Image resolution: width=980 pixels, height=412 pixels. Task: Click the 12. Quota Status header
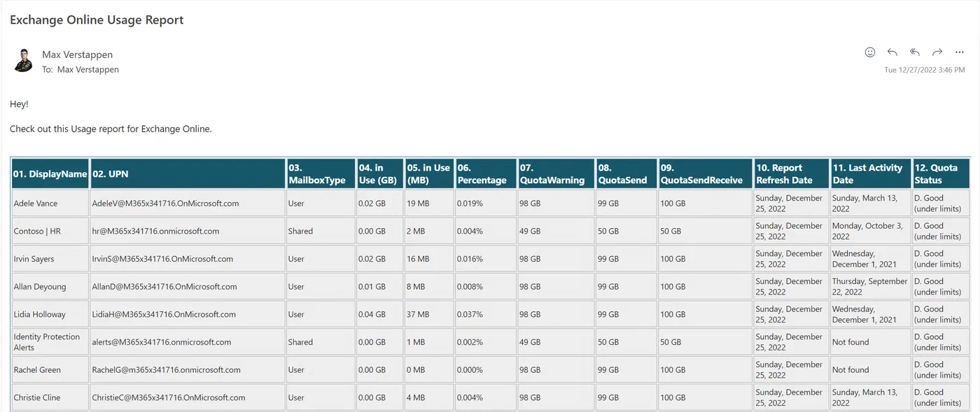click(x=941, y=173)
